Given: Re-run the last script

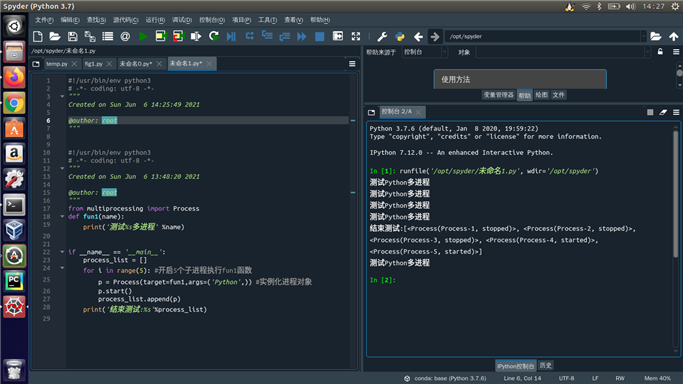Looking at the screenshot, I should (x=213, y=37).
